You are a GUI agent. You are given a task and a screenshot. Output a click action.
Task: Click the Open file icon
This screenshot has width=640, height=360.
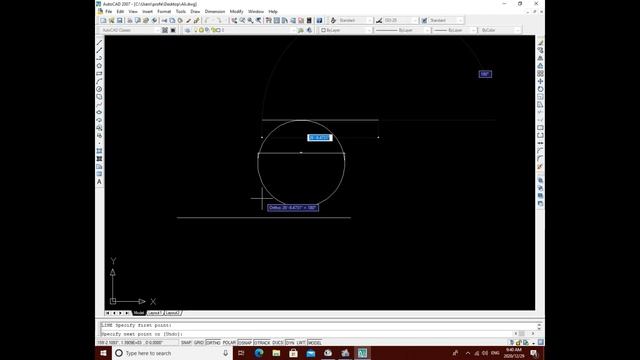click(x=111, y=20)
